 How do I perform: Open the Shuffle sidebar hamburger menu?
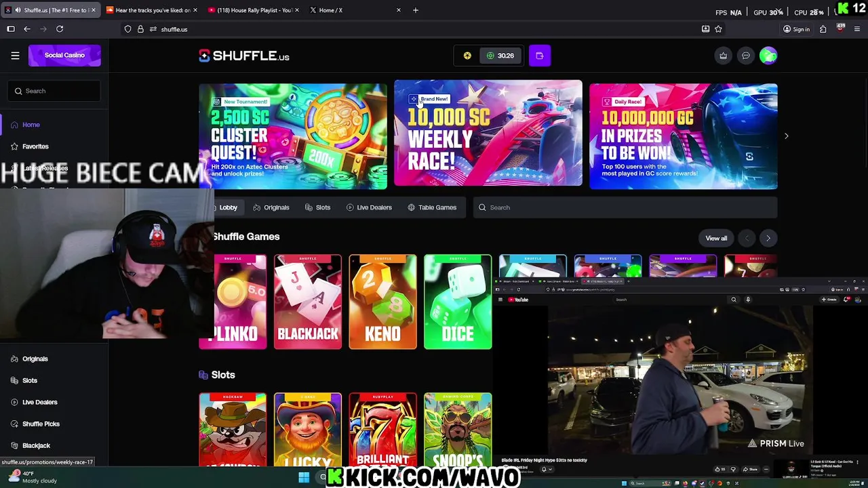pyautogui.click(x=15, y=56)
